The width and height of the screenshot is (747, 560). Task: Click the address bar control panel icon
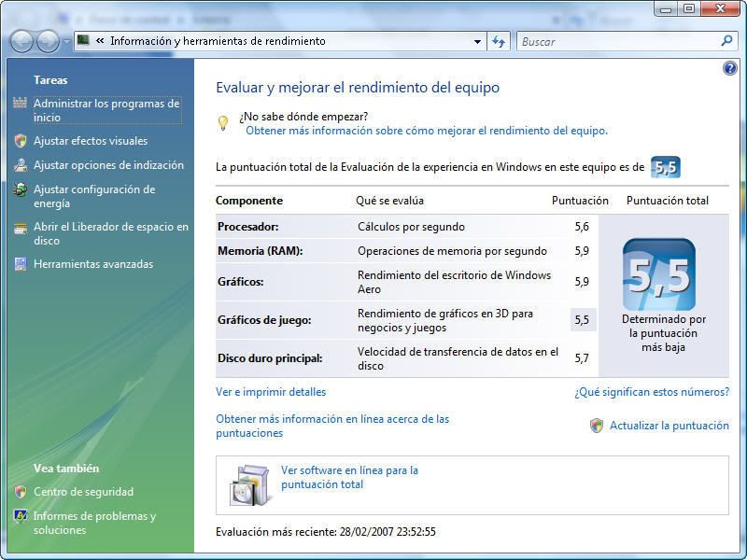pos(84,40)
